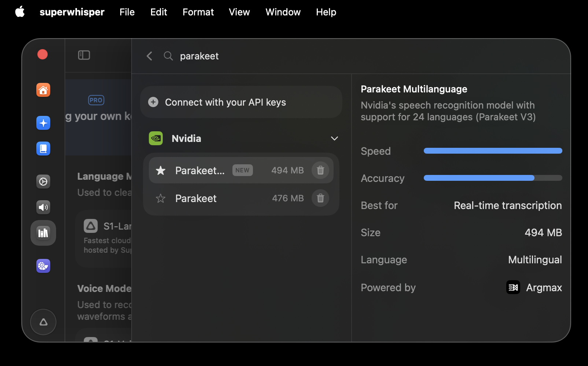Click the parakeet search field
This screenshot has height=366, width=588.
(199, 56)
